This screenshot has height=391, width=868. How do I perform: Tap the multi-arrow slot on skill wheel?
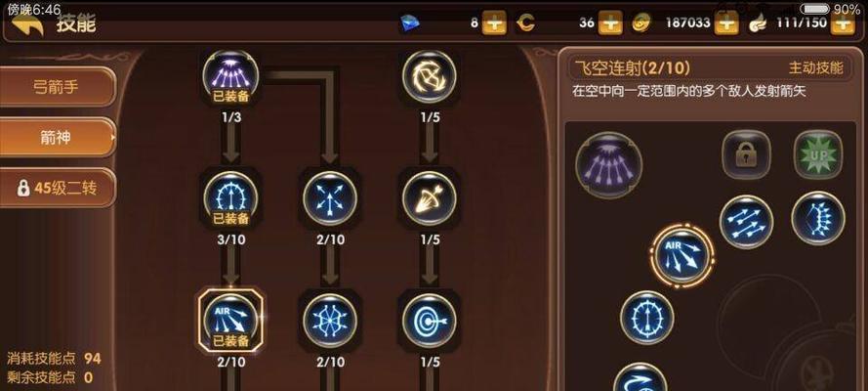click(x=746, y=222)
